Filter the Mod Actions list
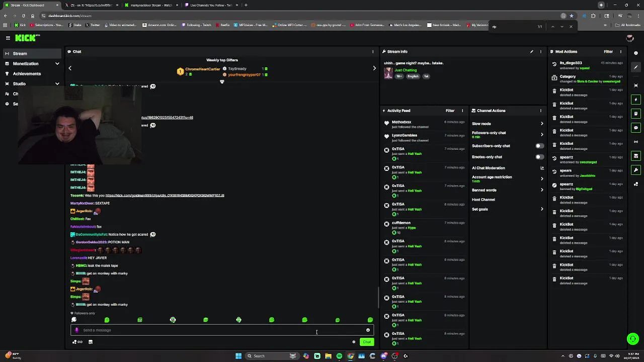The width and height of the screenshot is (644, 362). coord(608,51)
